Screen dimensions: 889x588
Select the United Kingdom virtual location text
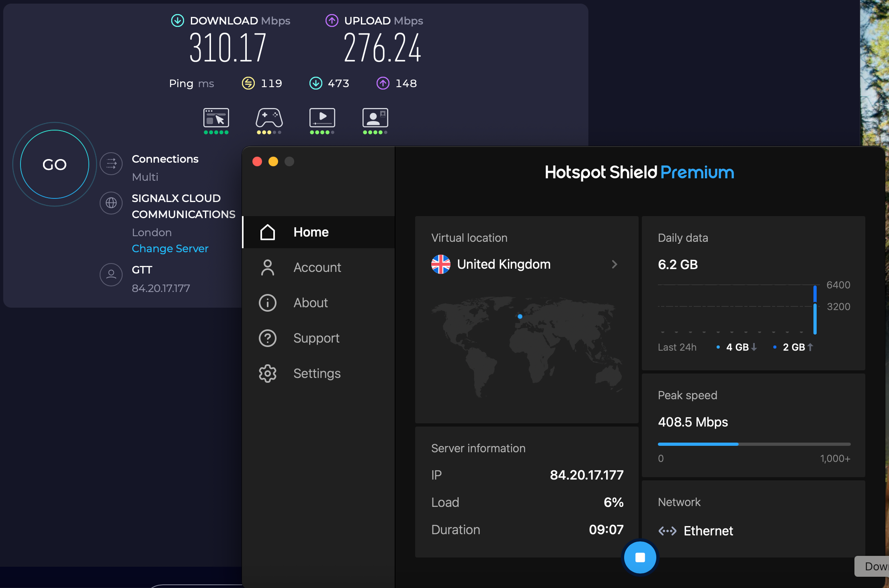[504, 264]
